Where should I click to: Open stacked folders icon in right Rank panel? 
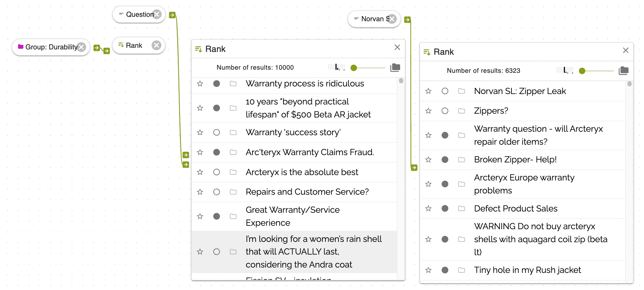coord(623,71)
